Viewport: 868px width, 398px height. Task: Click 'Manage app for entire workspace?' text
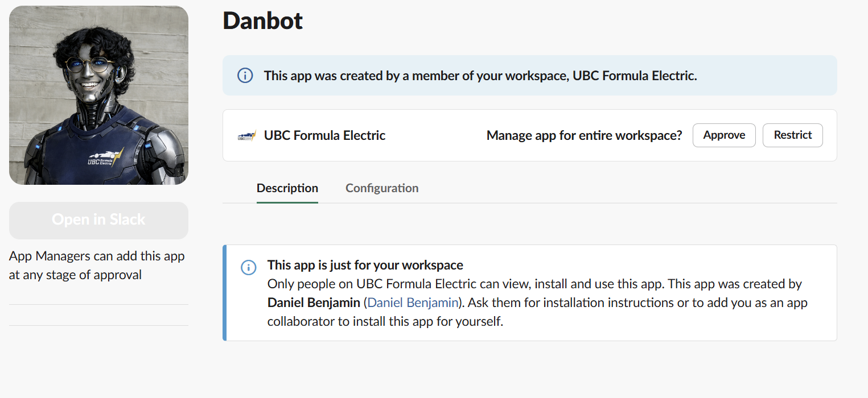pyautogui.click(x=585, y=135)
